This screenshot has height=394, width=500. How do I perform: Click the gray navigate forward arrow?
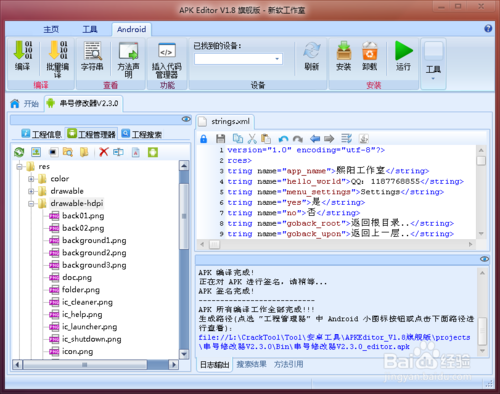coord(329,138)
